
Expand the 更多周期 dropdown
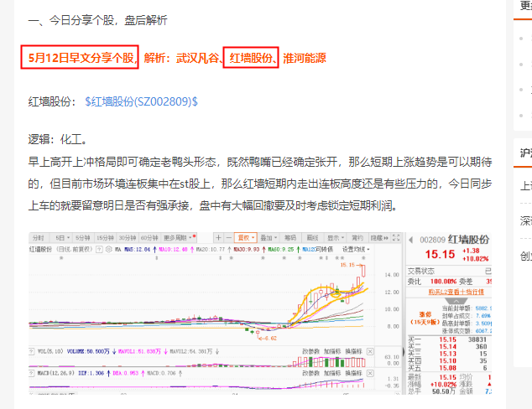coord(179,238)
